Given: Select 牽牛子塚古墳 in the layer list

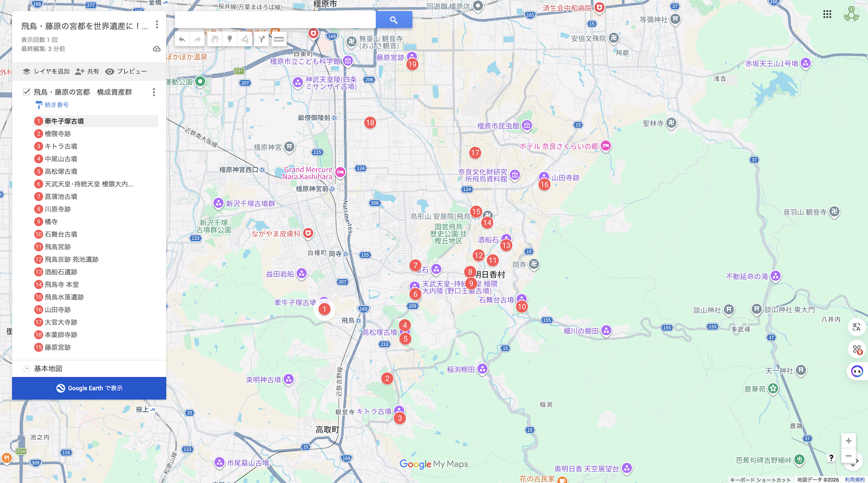Looking at the screenshot, I should pos(95,121).
